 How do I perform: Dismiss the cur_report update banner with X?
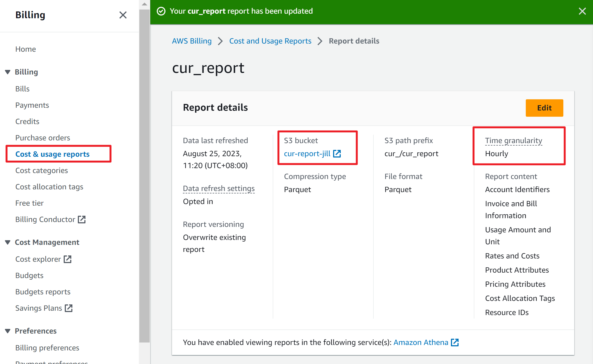point(582,11)
